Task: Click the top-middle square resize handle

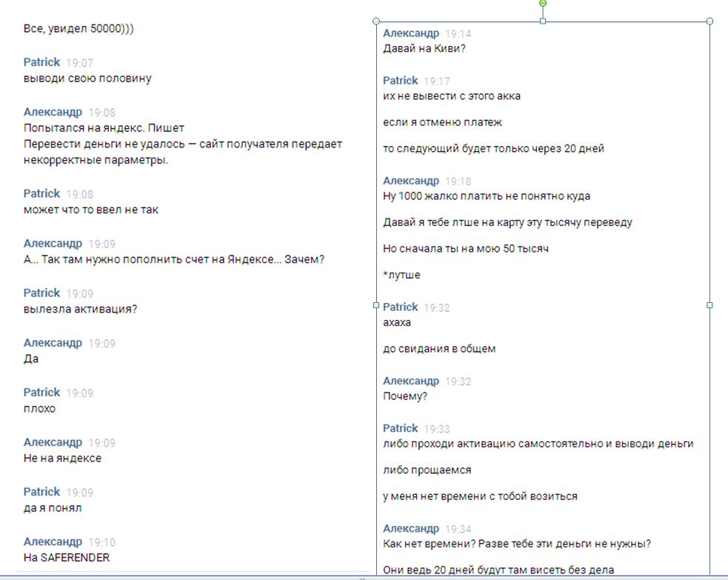Action: (x=543, y=21)
